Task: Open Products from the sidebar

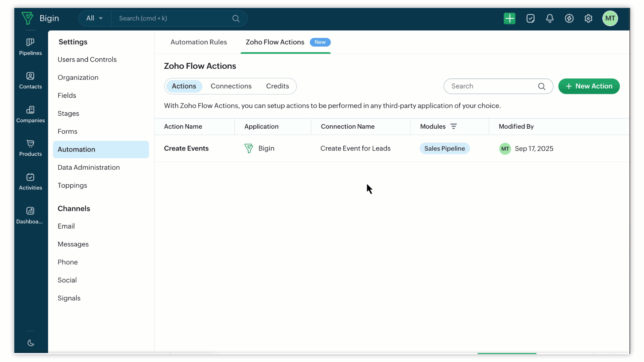Action: tap(30, 148)
